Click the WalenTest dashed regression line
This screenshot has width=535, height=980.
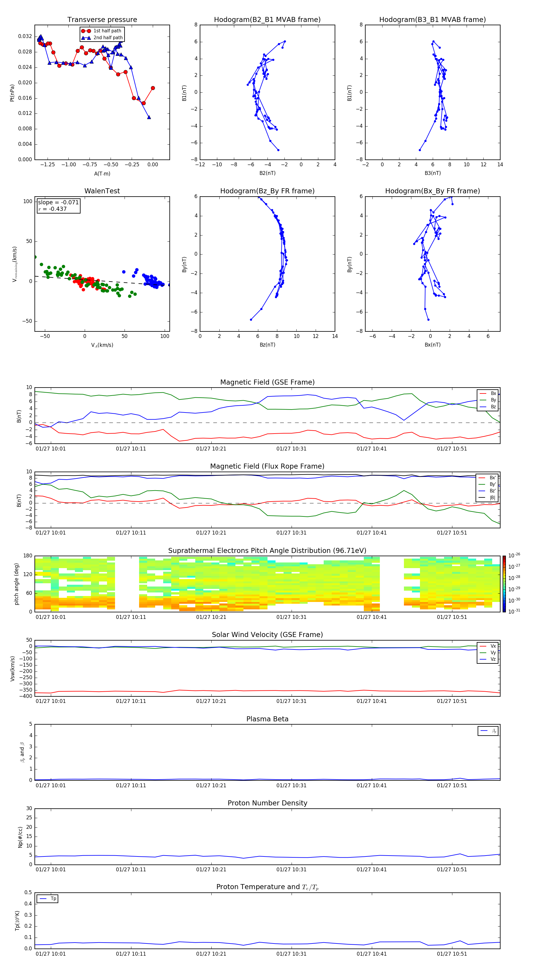[x=102, y=280]
